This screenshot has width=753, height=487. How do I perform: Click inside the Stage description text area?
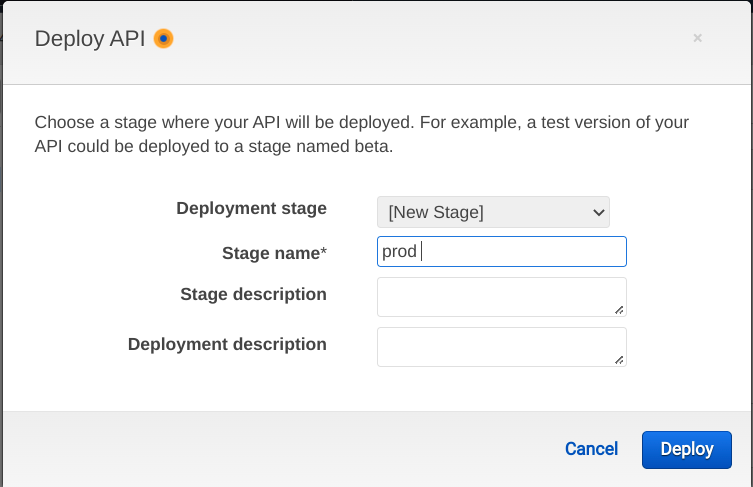pos(500,296)
